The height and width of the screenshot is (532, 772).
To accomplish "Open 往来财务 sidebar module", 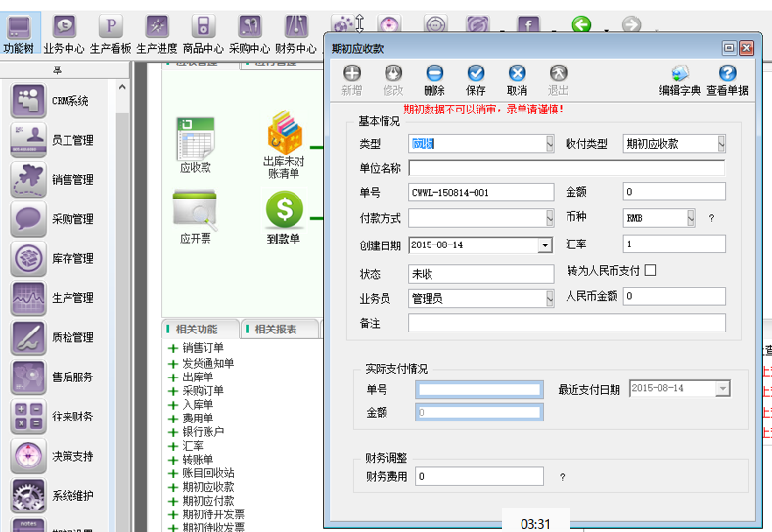I will [52, 416].
